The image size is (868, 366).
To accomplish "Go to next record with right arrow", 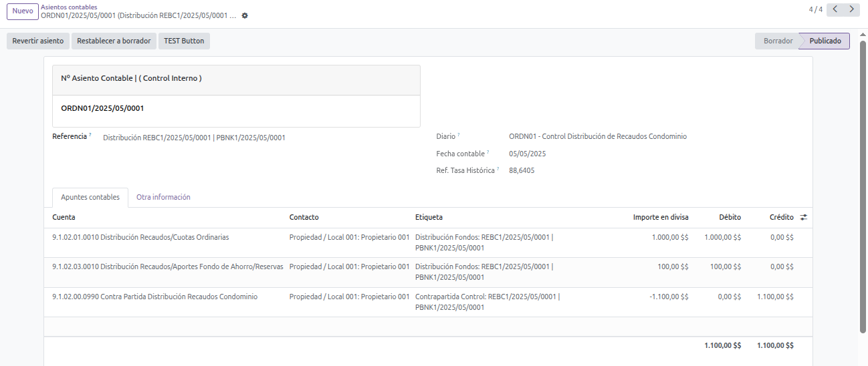I will click(x=851, y=9).
